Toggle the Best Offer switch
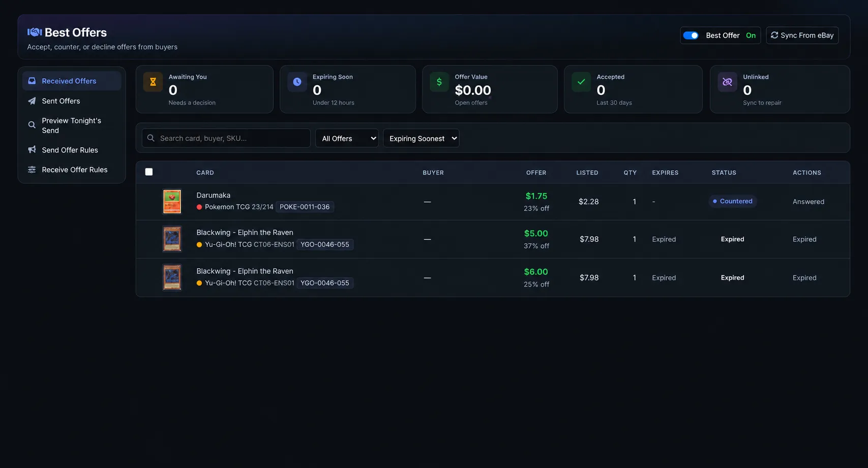The width and height of the screenshot is (868, 468). coord(691,36)
